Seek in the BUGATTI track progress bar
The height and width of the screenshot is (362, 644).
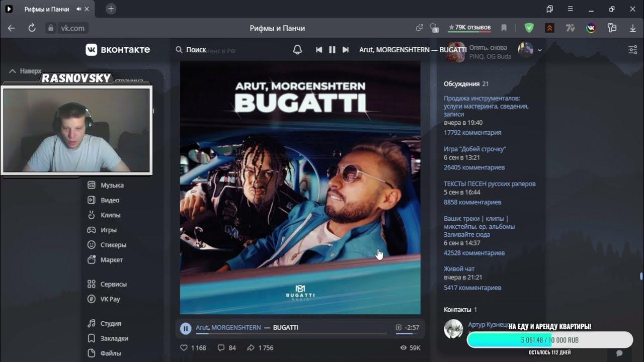(291, 333)
